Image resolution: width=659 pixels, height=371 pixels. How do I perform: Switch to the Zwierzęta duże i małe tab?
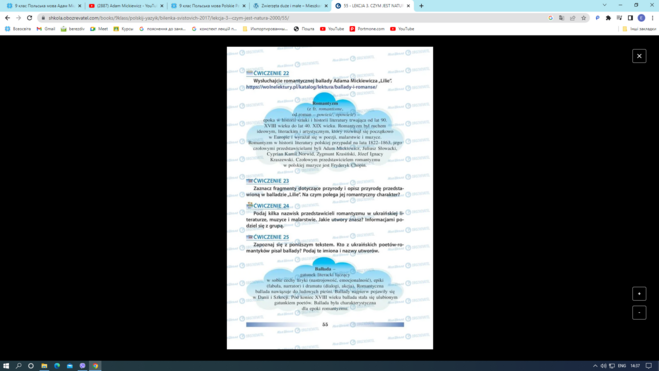[x=291, y=6]
